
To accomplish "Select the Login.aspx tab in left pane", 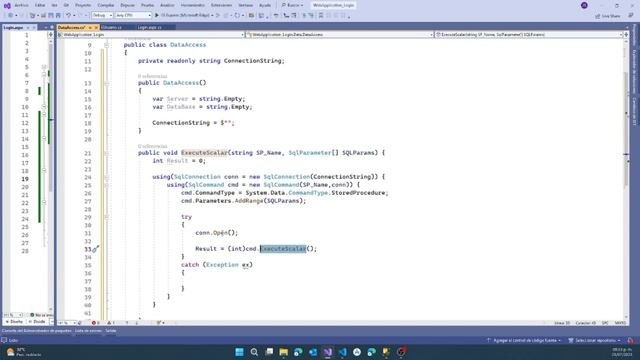I will (13, 27).
